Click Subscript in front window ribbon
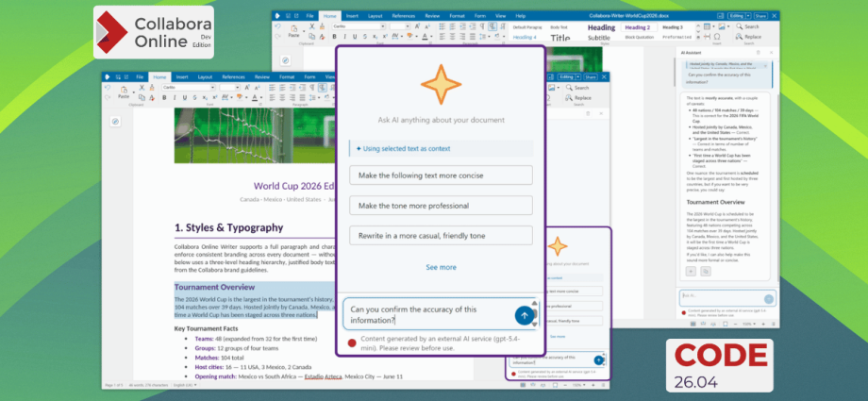 [205, 97]
